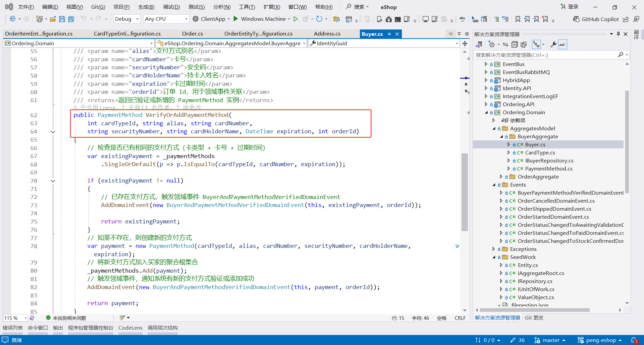Toggle auto-hide pin of Solution Explorer
Image resolution: width=644 pixels, height=345 pixels.
coord(619,34)
